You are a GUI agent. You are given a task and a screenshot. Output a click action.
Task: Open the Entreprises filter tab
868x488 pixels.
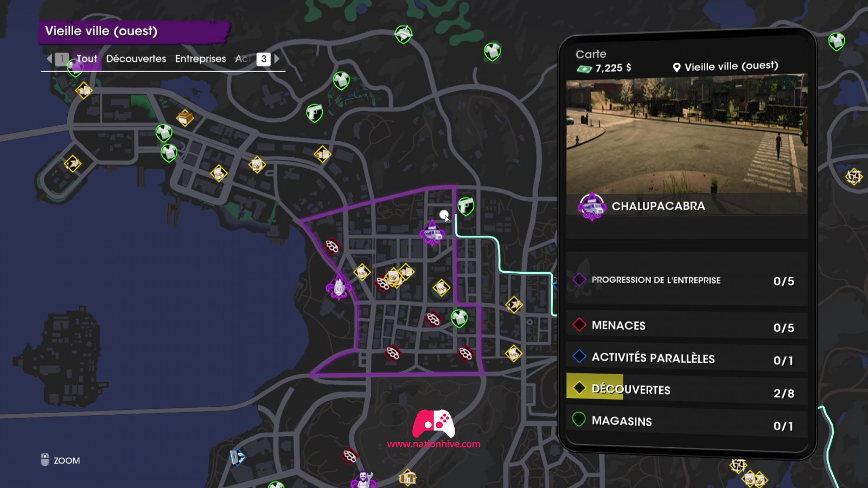(x=201, y=59)
